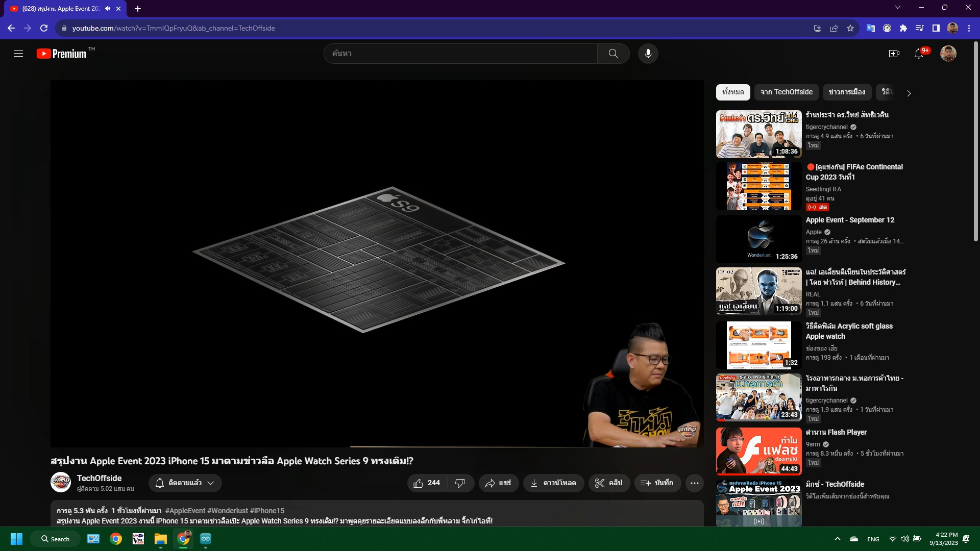The height and width of the screenshot is (551, 980).
Task: Go back with browser back arrow
Action: point(11,28)
